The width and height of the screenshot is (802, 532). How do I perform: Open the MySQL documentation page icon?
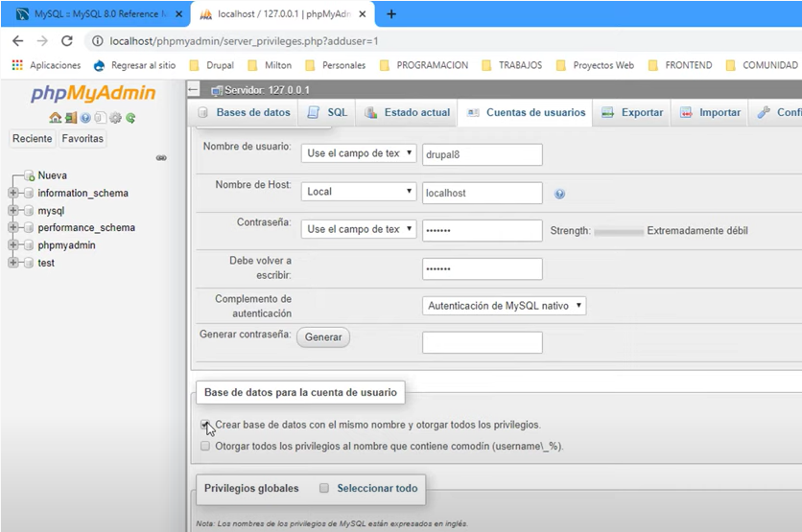[100, 118]
